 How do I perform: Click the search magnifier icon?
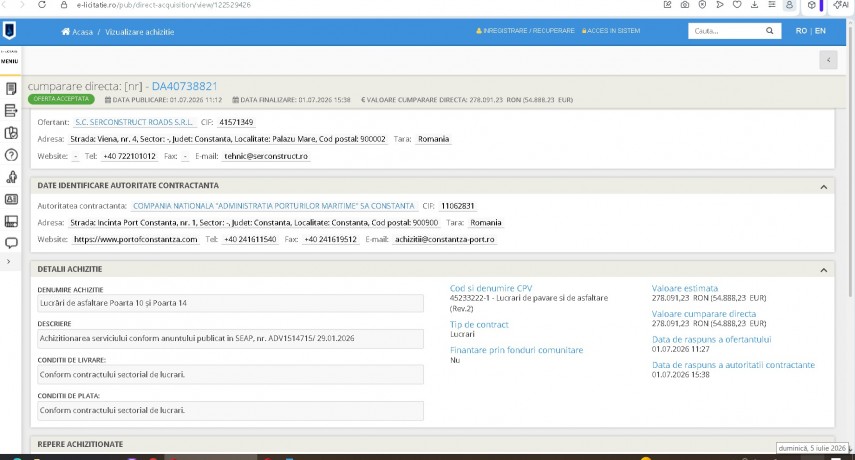pyautogui.click(x=769, y=31)
